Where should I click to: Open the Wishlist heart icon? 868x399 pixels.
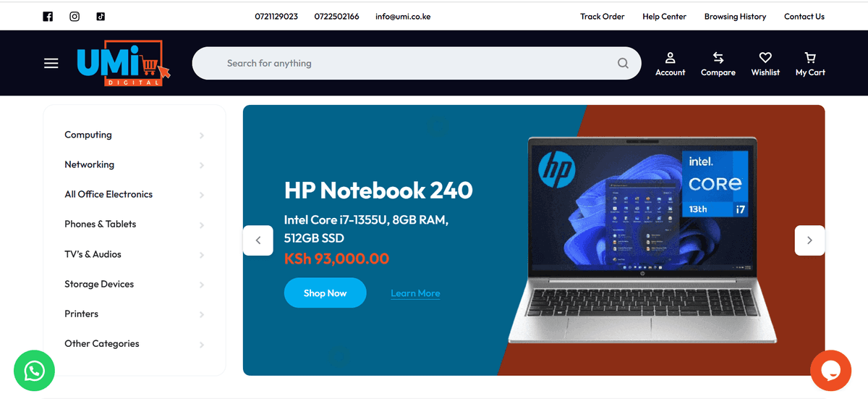coord(765,57)
